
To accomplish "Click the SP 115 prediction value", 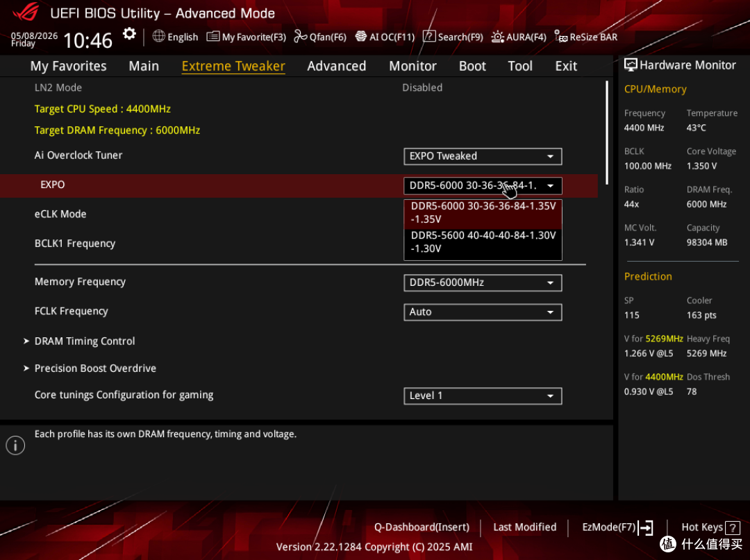I will point(631,315).
